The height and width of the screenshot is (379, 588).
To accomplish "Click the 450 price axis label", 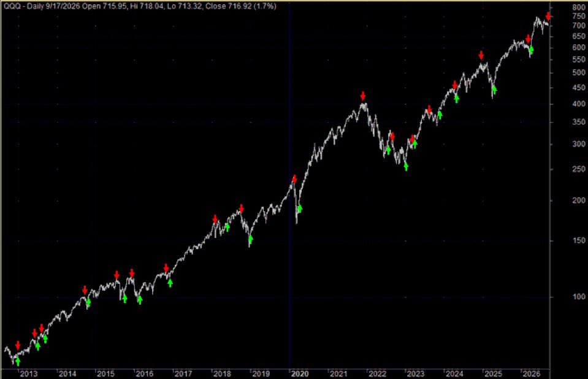I will (579, 88).
